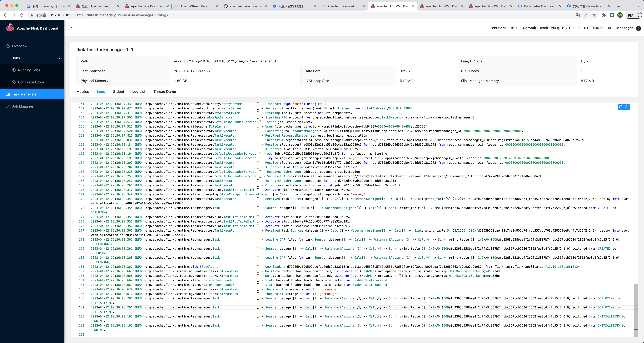
Task: Bookmark this page with the star icon
Action: [594, 15]
